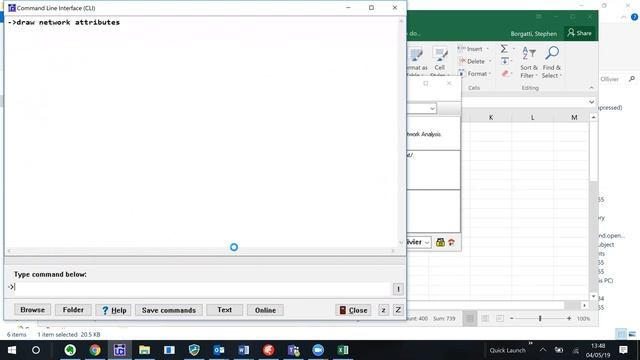
Task: Open AutoSum dropdown arrow in Excel
Action: pyautogui.click(x=513, y=49)
